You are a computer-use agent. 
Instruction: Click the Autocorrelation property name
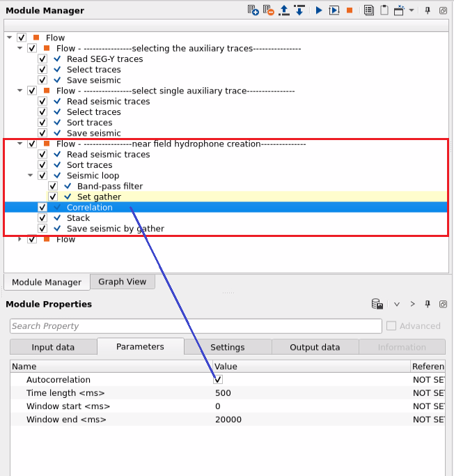58,379
